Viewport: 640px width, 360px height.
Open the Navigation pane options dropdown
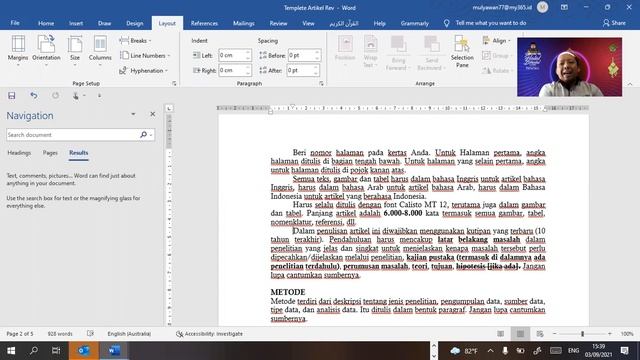pos(133,114)
